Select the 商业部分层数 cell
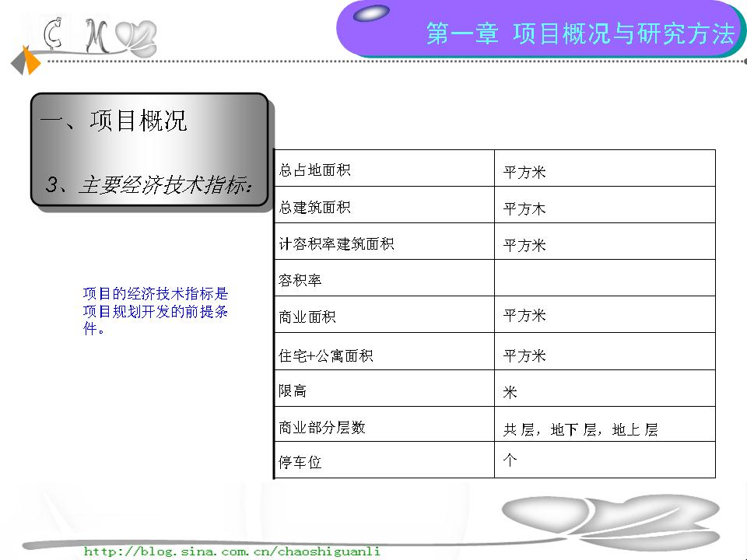The width and height of the screenshot is (747, 560). [x=322, y=427]
